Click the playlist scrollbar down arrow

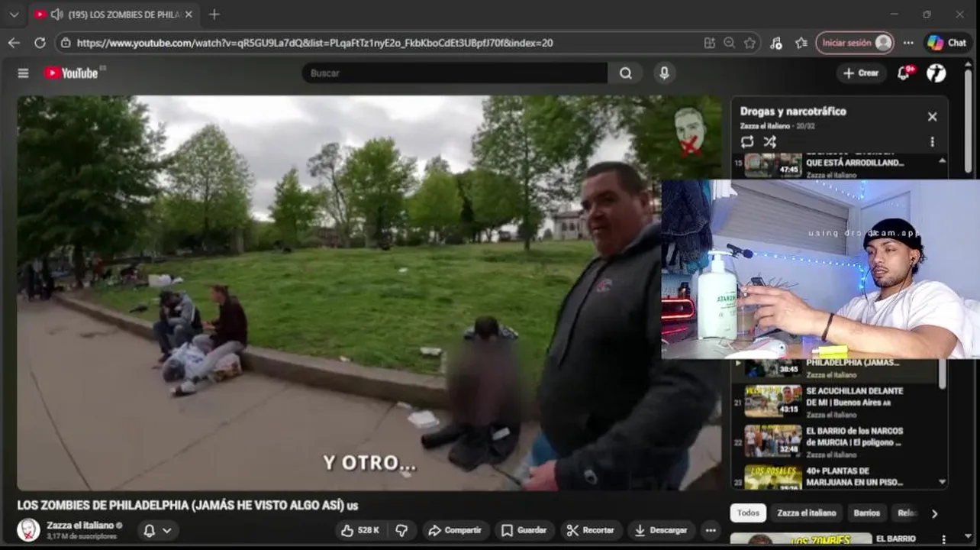point(942,483)
